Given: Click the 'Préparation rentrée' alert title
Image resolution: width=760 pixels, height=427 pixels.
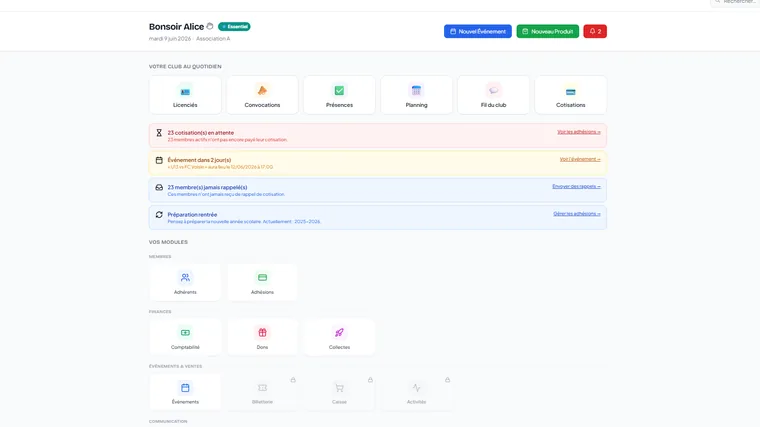Looking at the screenshot, I should coord(192,214).
